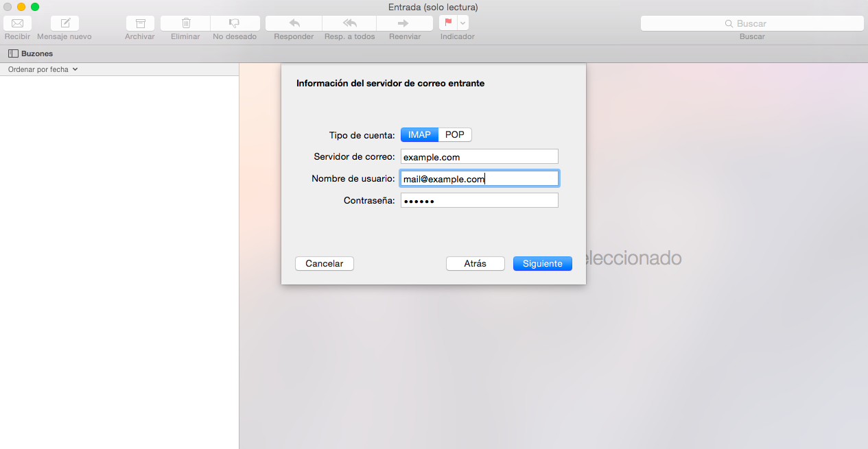Select IMAP account type
Image resolution: width=868 pixels, height=449 pixels.
click(419, 134)
